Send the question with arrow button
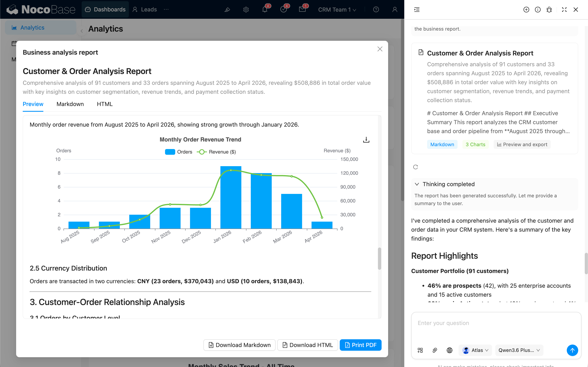Viewport: 588px width, 367px height. (572, 350)
